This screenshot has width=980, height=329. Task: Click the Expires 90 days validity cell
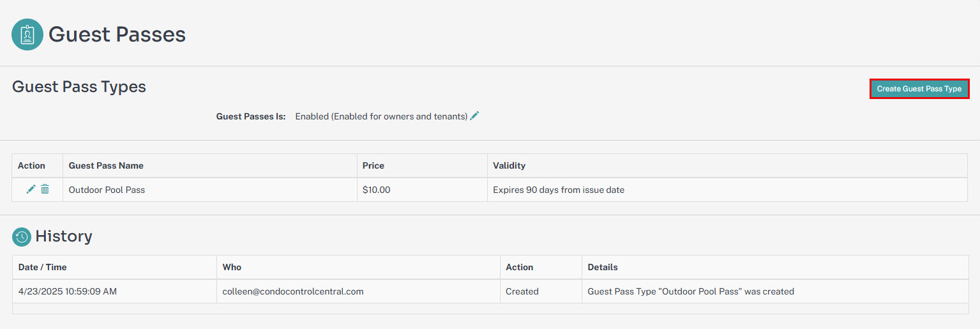coord(727,190)
